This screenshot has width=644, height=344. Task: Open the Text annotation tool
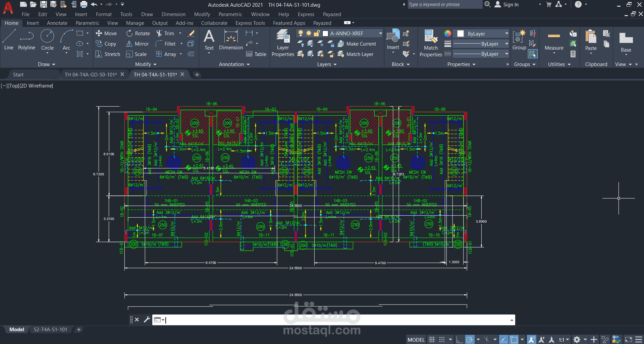click(x=209, y=40)
